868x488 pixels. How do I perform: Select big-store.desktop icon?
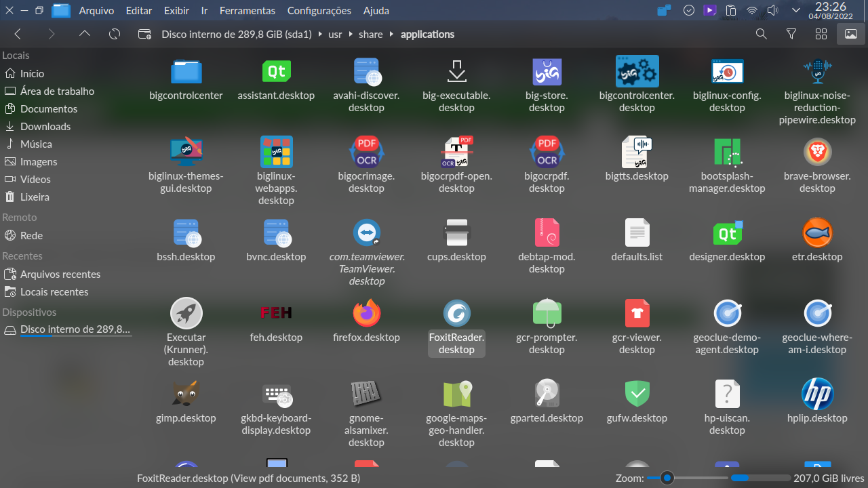pyautogui.click(x=547, y=71)
